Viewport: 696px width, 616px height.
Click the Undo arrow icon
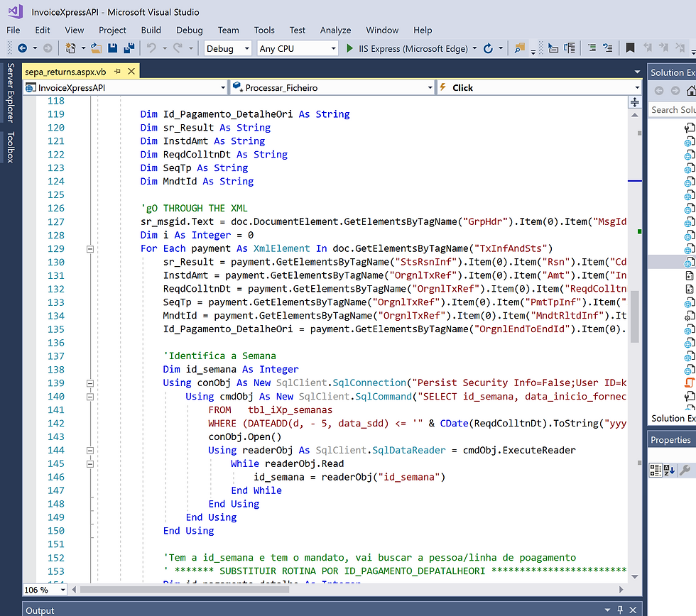pos(152,48)
